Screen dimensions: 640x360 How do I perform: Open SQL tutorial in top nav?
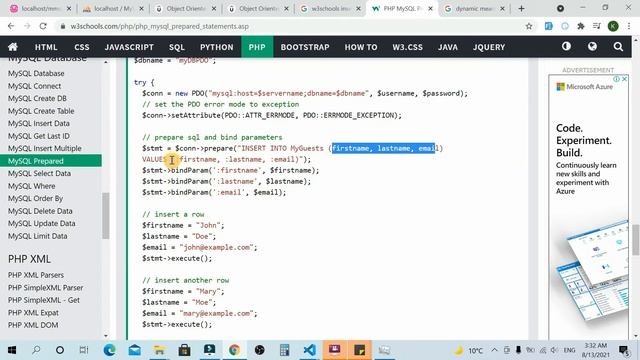[x=177, y=47]
